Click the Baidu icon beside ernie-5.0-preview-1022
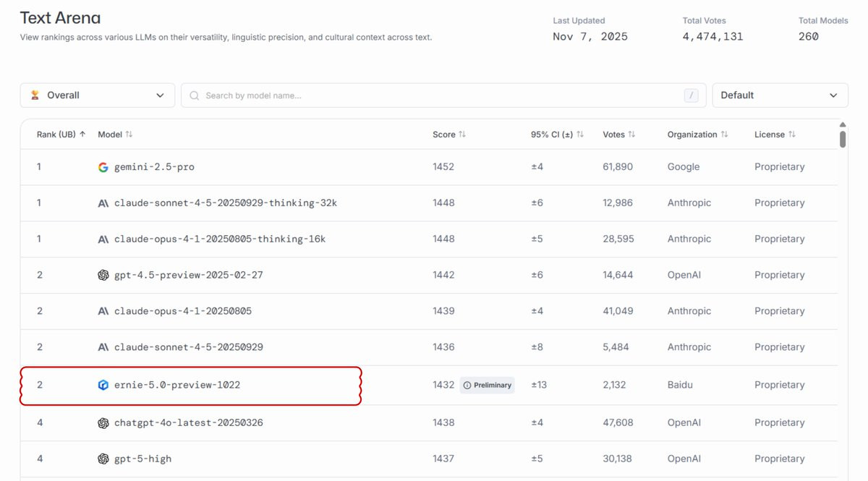 point(103,386)
